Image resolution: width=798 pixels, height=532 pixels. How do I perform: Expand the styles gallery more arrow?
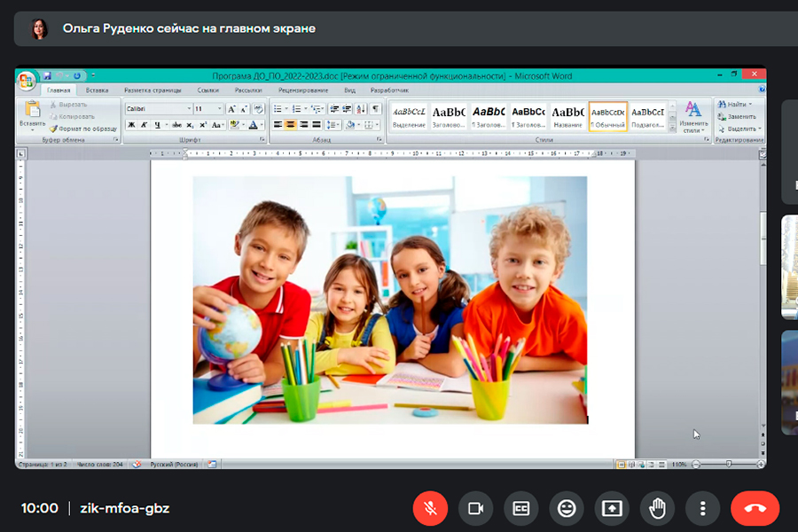pos(672,129)
